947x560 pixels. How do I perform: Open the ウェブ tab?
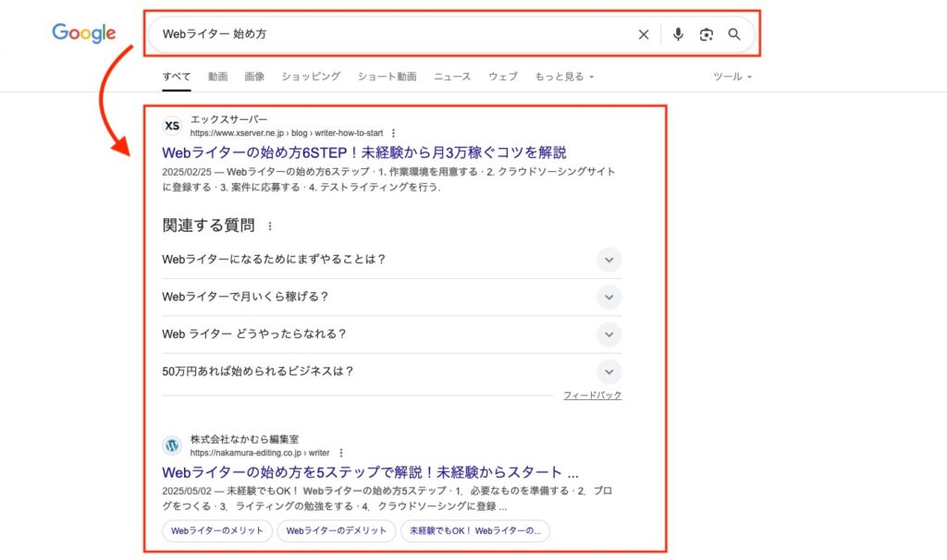click(503, 77)
